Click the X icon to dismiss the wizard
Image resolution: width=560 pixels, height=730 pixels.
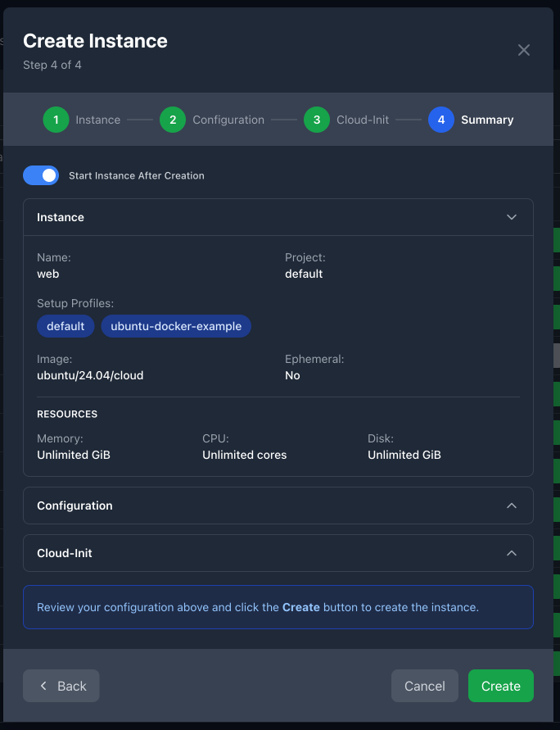coord(524,50)
